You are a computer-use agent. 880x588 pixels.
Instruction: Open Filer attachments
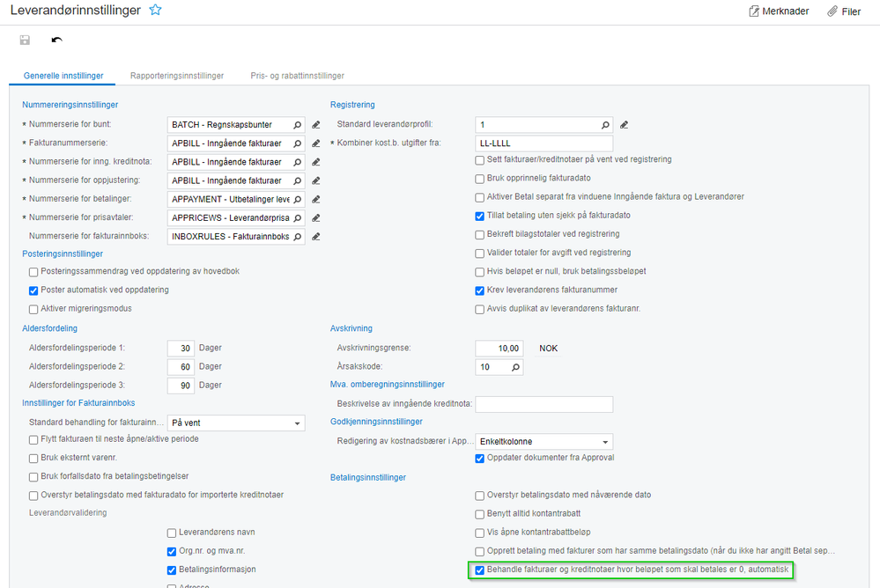pos(844,11)
